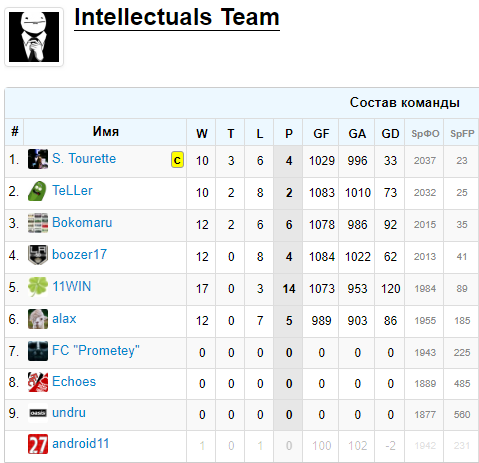Viewport: 479px width, 463px height.
Task: Click TeLLer's green pickle avatar
Action: point(38,191)
